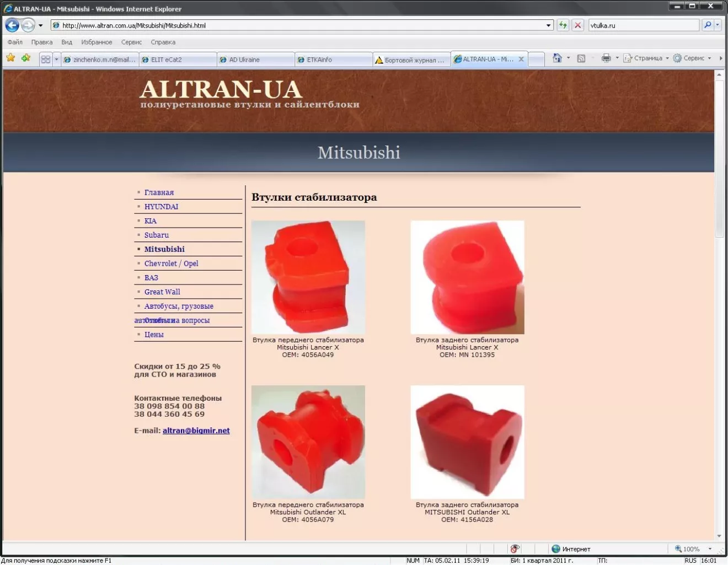The width and height of the screenshot is (728, 565).
Task: Click the Print icon in toolbar
Action: pos(606,58)
